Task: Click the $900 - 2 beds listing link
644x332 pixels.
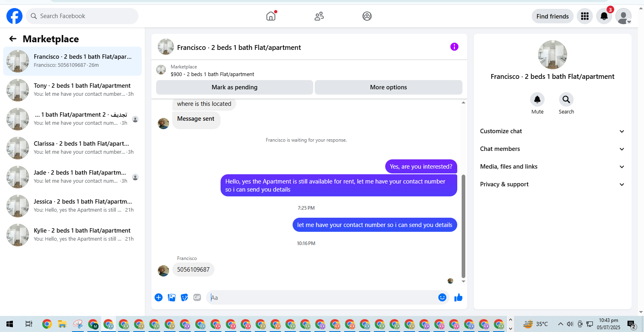Action: tap(212, 74)
